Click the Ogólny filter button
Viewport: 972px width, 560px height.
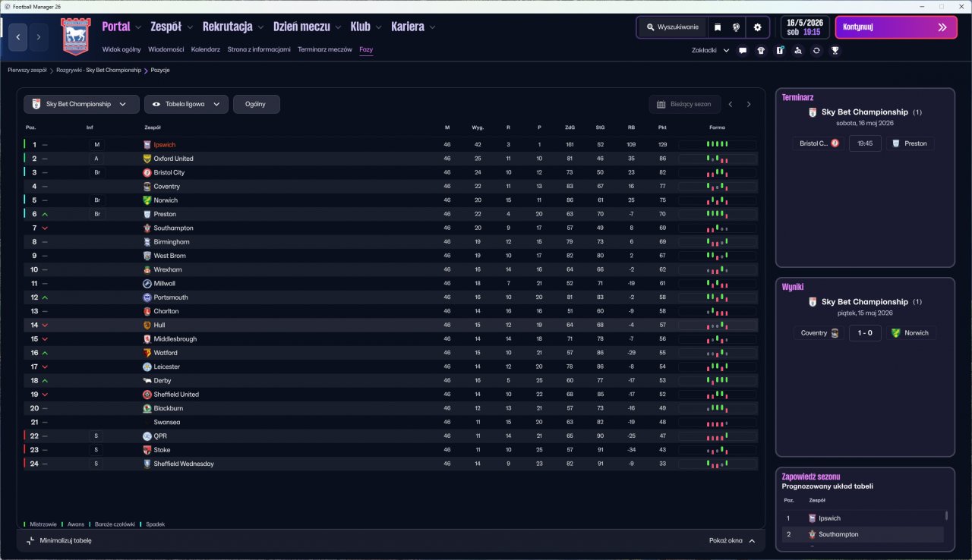click(257, 104)
